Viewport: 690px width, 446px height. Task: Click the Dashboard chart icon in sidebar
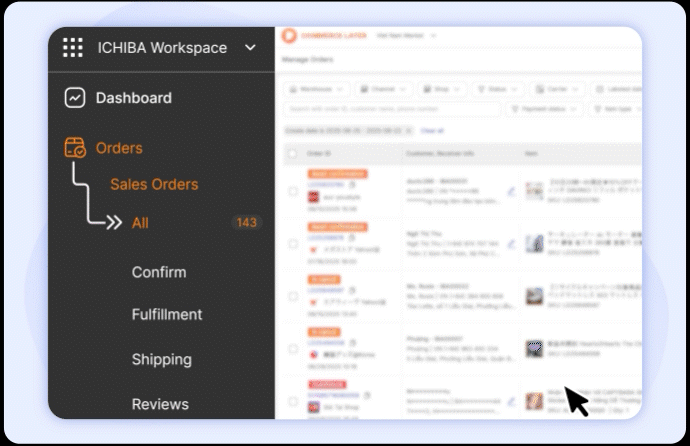coord(75,98)
